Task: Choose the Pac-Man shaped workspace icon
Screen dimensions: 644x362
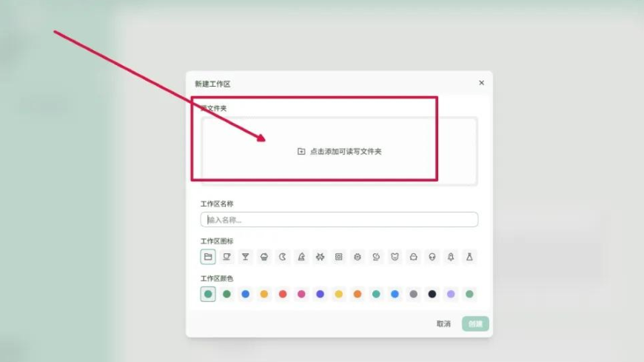Action: coord(283,257)
